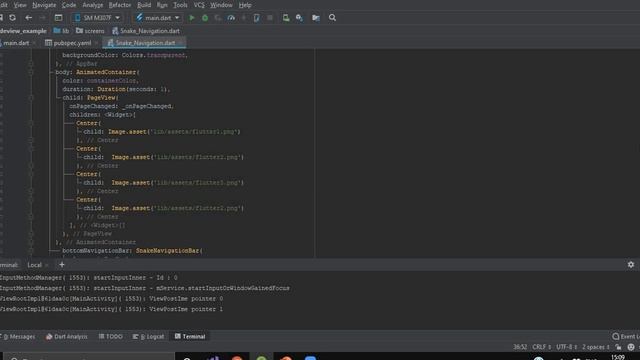Change the 2 spaces indent setting

coord(596,347)
